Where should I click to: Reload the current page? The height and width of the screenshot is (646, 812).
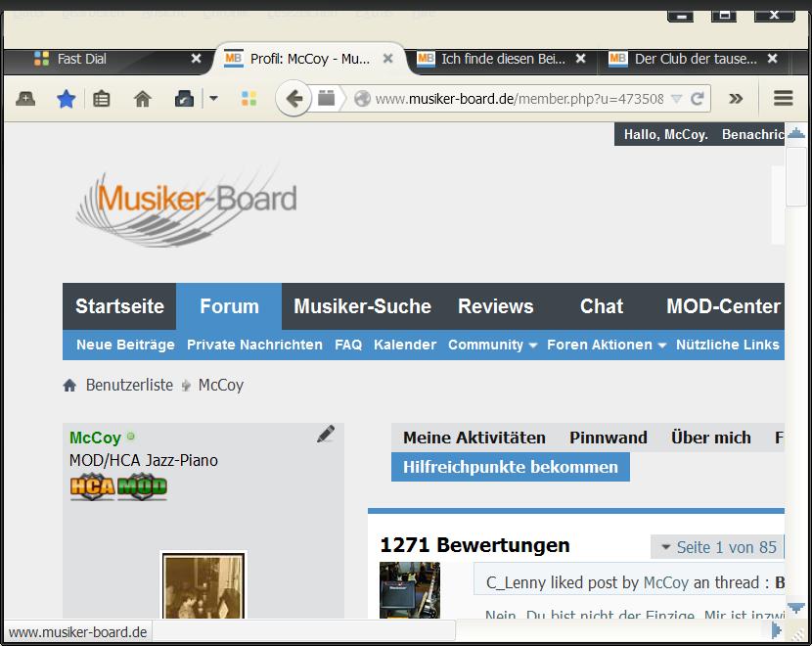(697, 98)
